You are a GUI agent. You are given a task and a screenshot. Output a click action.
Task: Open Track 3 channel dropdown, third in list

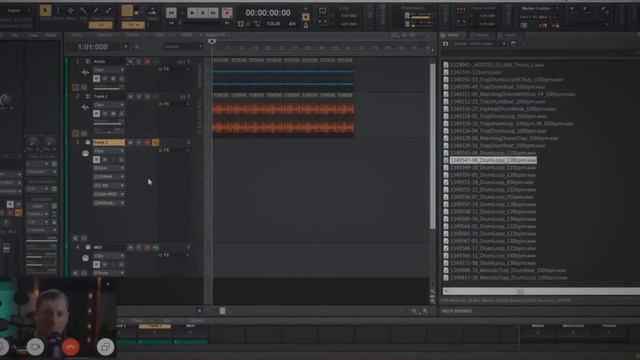point(109,186)
